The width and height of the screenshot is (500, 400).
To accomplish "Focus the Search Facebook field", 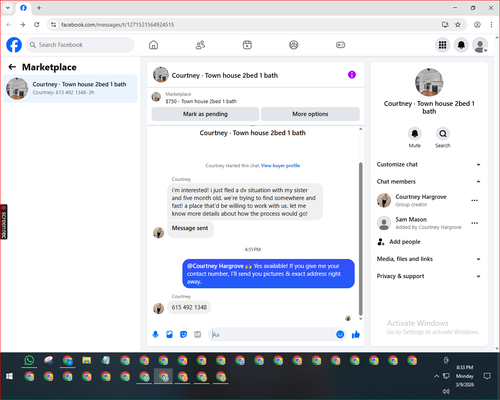I will click(80, 45).
